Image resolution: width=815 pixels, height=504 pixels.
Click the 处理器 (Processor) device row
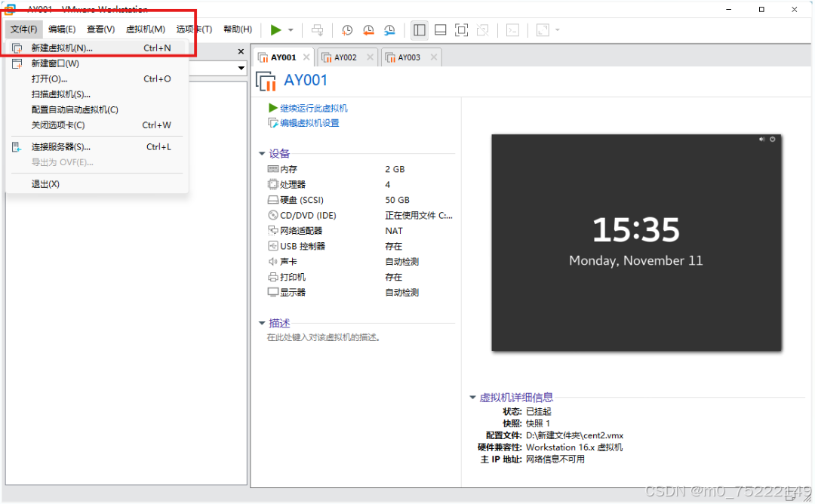click(x=360, y=185)
